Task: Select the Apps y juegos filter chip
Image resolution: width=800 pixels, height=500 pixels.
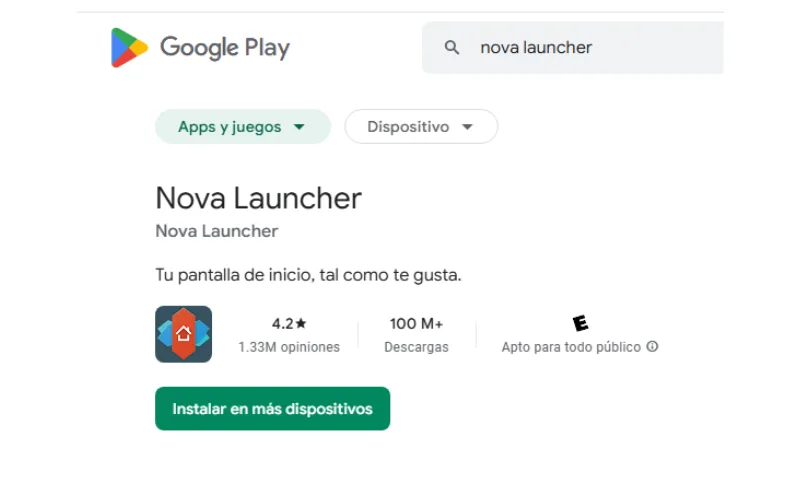Action: 243,127
